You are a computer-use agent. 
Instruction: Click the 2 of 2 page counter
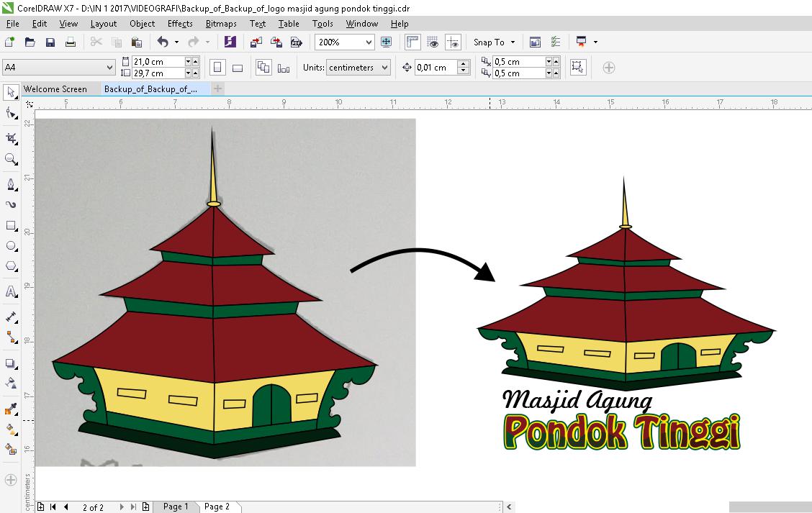pyautogui.click(x=93, y=507)
